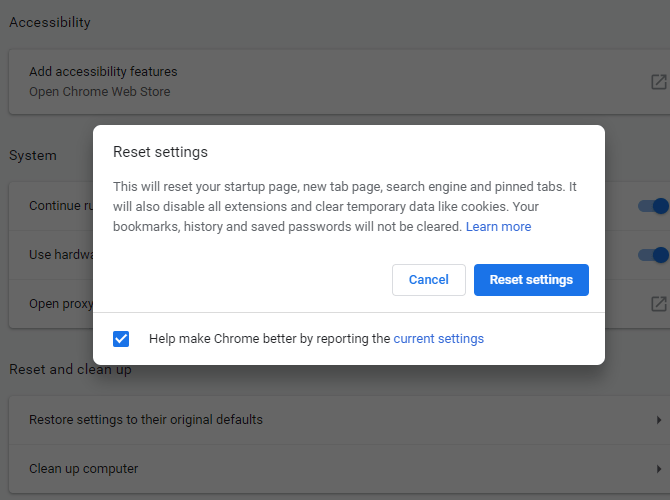Click external link icon on Open proxy row
The image size is (670, 500).
click(658, 303)
